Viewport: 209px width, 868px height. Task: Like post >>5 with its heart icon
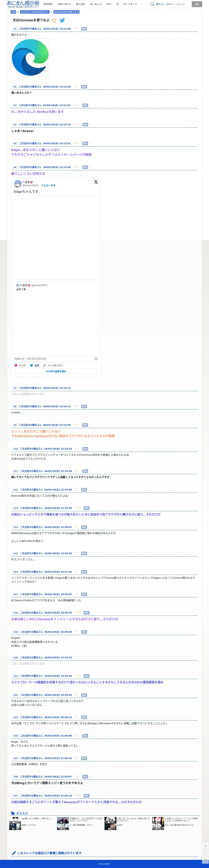click(75, 143)
